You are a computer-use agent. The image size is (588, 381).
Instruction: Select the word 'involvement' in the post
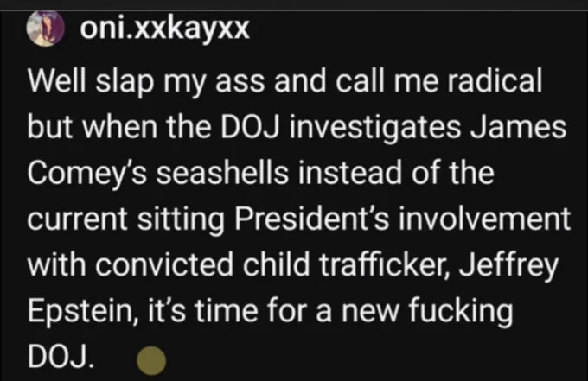(484, 219)
